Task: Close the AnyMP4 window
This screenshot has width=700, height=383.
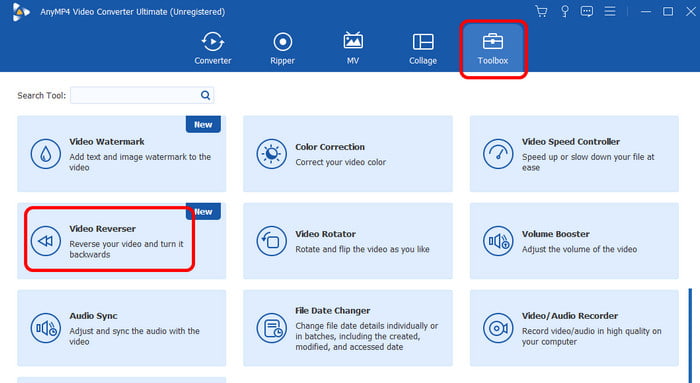Action: [x=691, y=12]
